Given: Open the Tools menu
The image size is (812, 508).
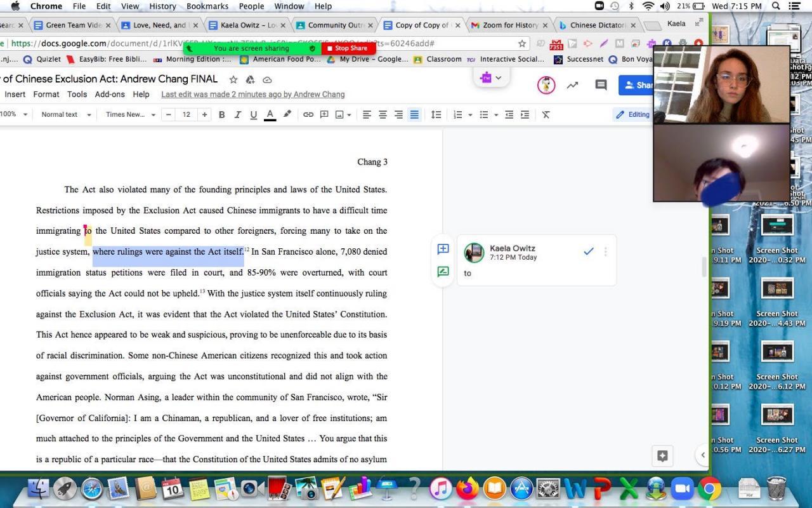Looking at the screenshot, I should [77, 94].
